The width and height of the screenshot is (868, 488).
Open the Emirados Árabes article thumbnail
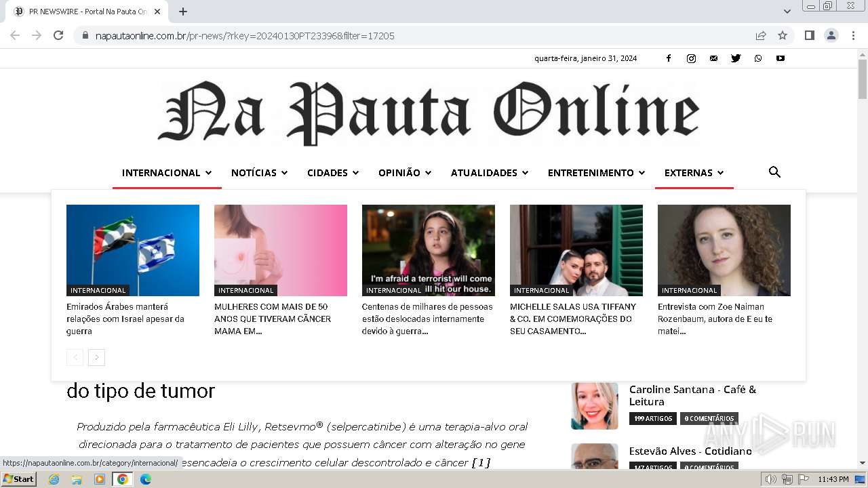pos(133,250)
